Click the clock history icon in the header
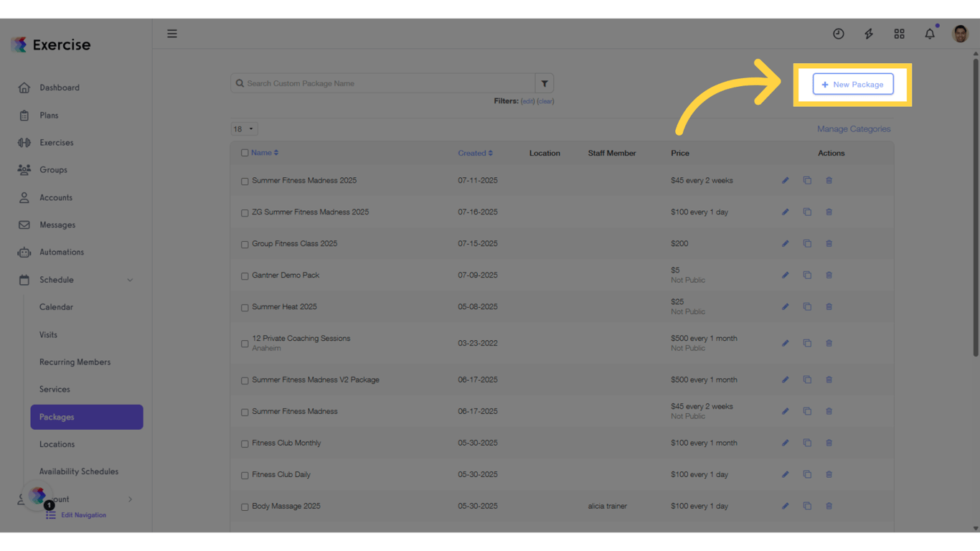The image size is (980, 551). [x=838, y=33]
